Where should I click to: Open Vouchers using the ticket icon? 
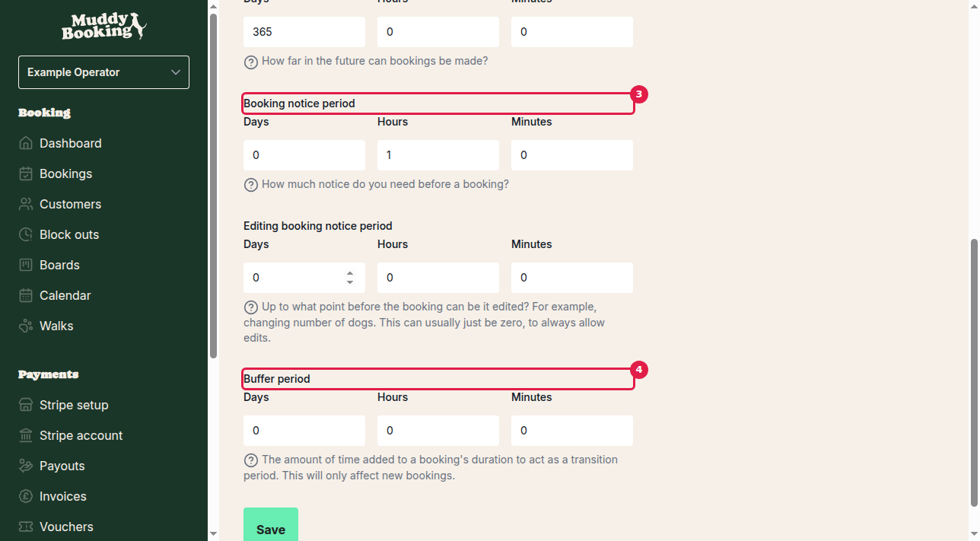[25, 527]
